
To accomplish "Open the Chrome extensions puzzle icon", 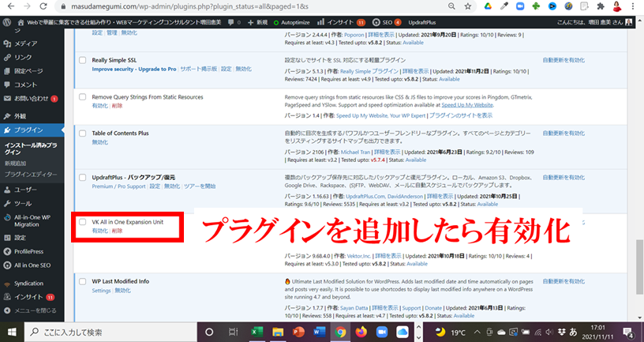I will (x=601, y=6).
